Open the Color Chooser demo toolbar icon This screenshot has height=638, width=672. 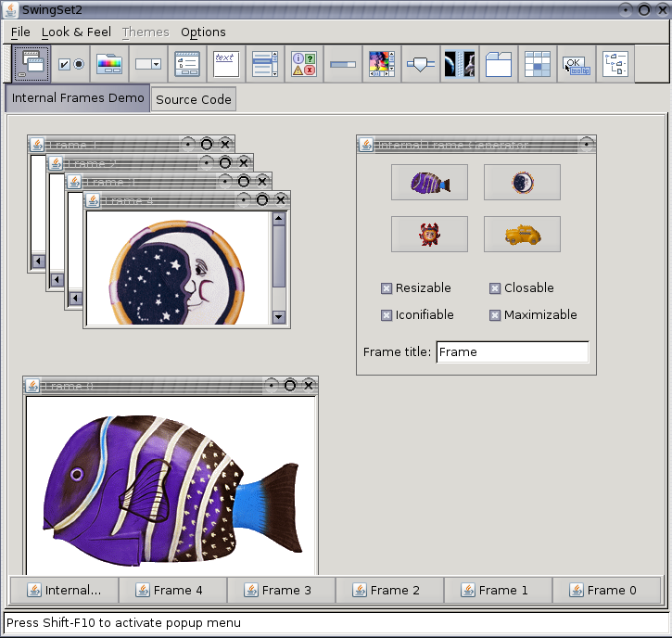tap(109, 64)
